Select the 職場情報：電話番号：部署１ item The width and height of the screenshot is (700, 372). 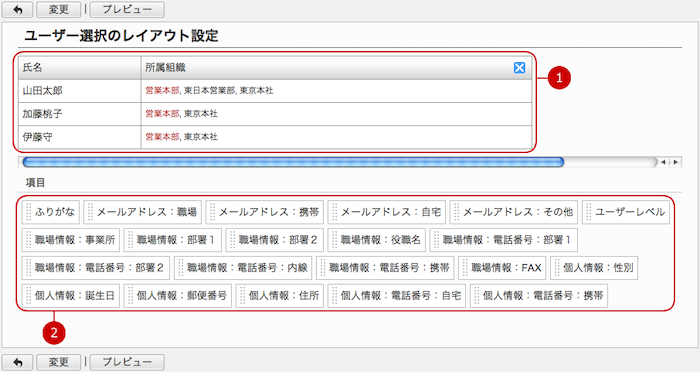point(504,240)
